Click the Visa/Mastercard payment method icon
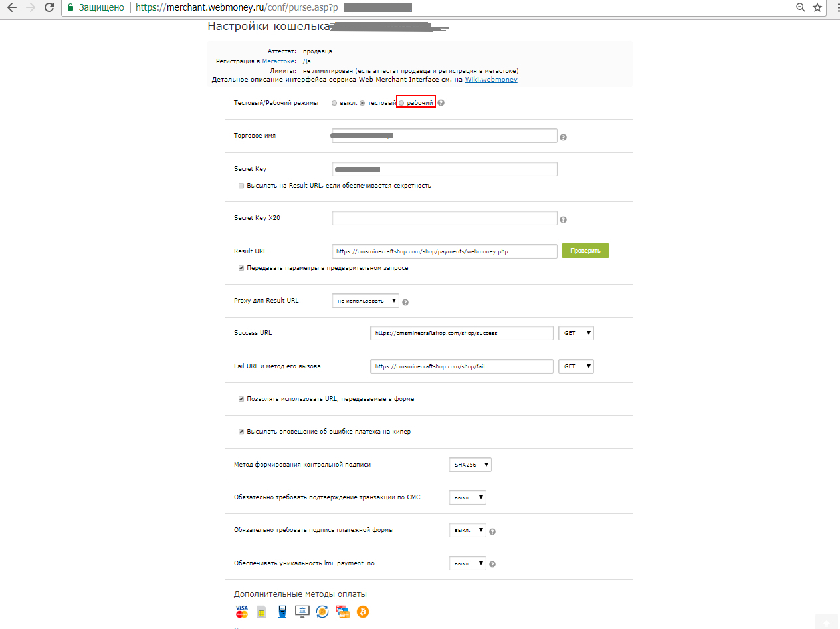Screen dimensions: 840x629 pos(241,612)
